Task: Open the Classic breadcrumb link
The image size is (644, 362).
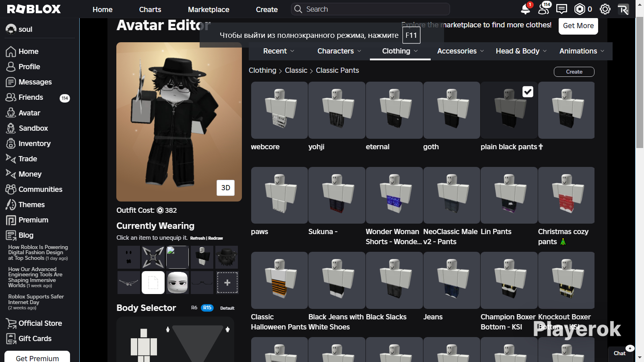Action: pyautogui.click(x=296, y=70)
